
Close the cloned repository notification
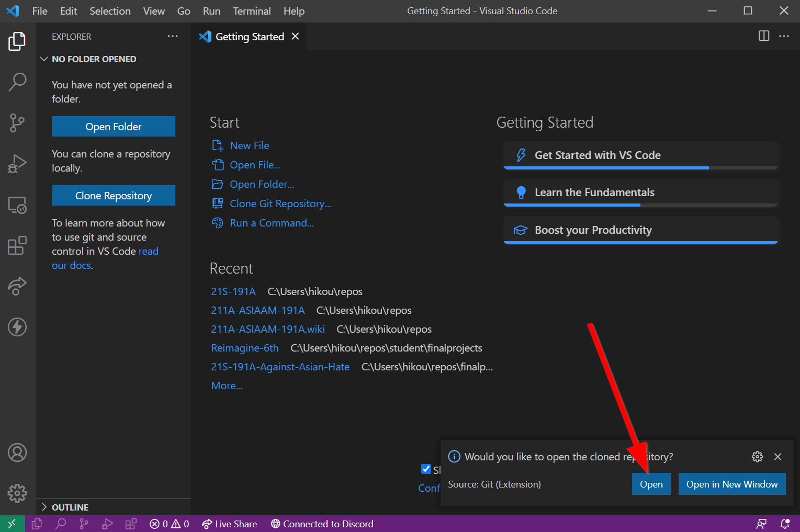778,457
